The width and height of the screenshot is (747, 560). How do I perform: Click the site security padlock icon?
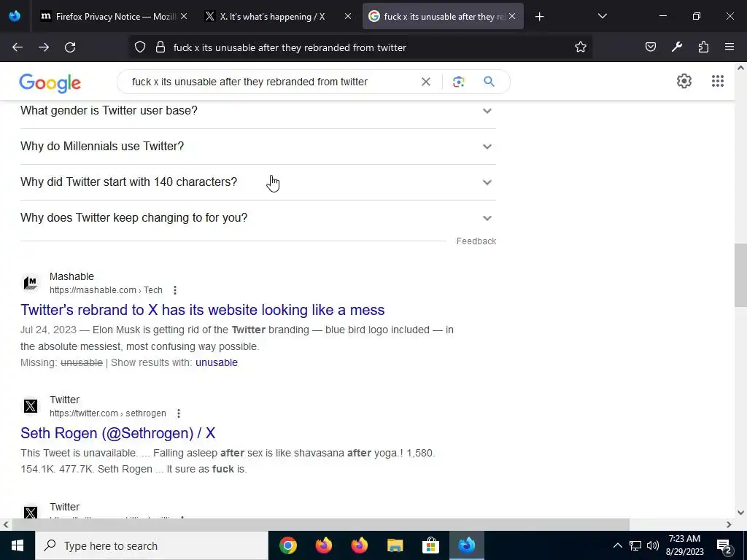pyautogui.click(x=160, y=47)
